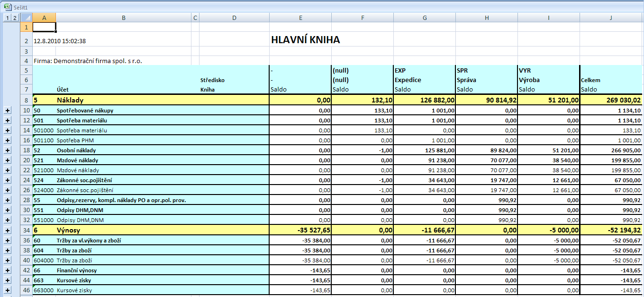The height and width of the screenshot is (297, 644).
Task: Click the Select All corner button
Action: point(26,18)
